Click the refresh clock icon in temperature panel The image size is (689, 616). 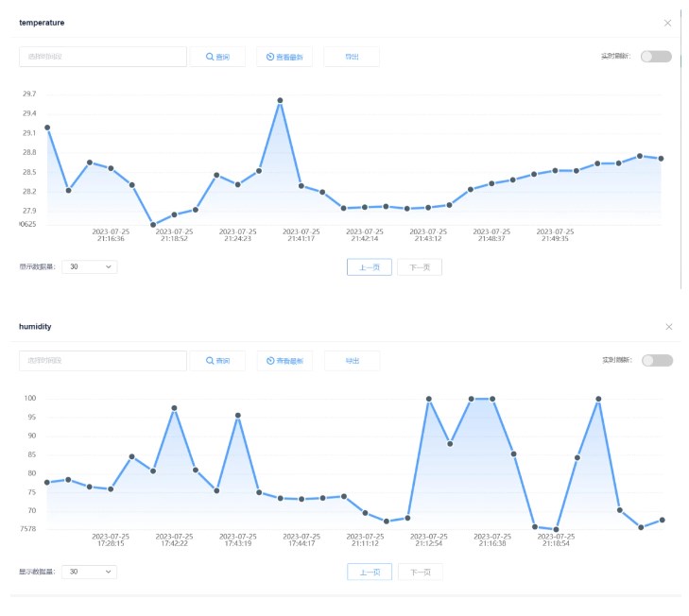(x=270, y=57)
